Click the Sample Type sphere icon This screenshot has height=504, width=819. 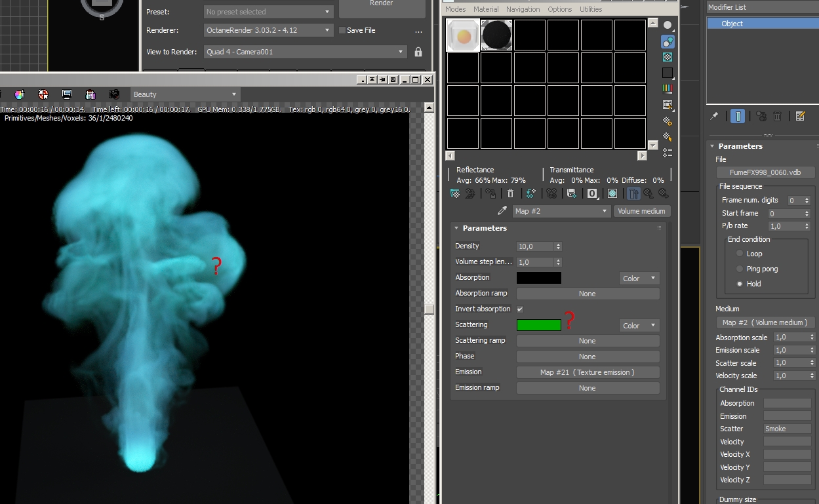click(x=668, y=26)
